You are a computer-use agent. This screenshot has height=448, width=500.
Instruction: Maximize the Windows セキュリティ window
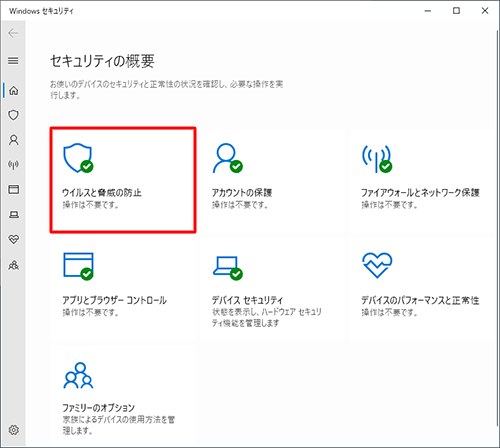pyautogui.click(x=456, y=11)
